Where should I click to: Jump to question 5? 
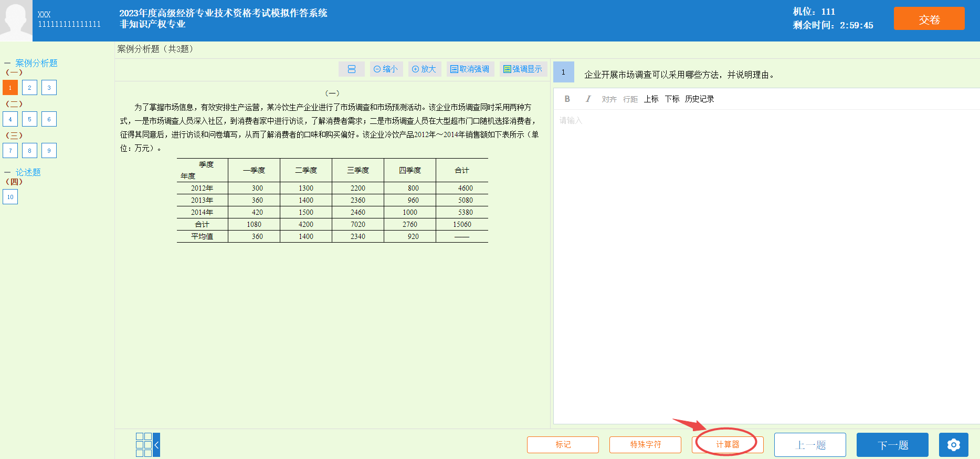[x=29, y=119]
